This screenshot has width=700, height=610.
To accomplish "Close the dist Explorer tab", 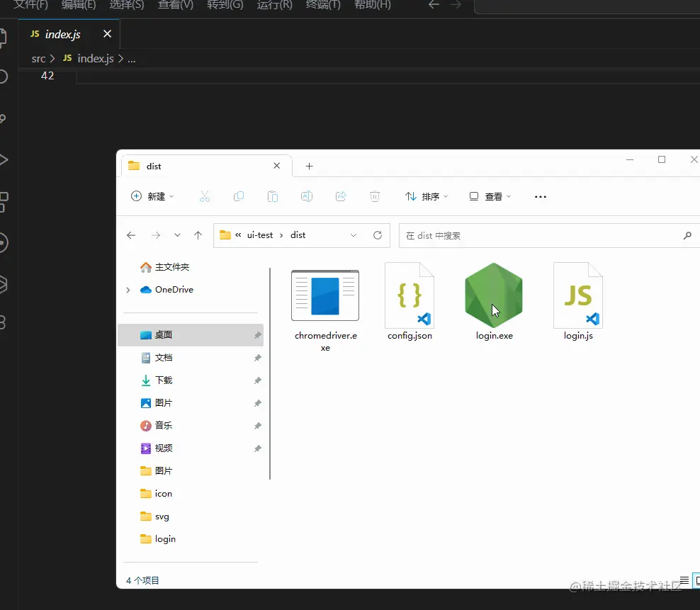I will 277,166.
